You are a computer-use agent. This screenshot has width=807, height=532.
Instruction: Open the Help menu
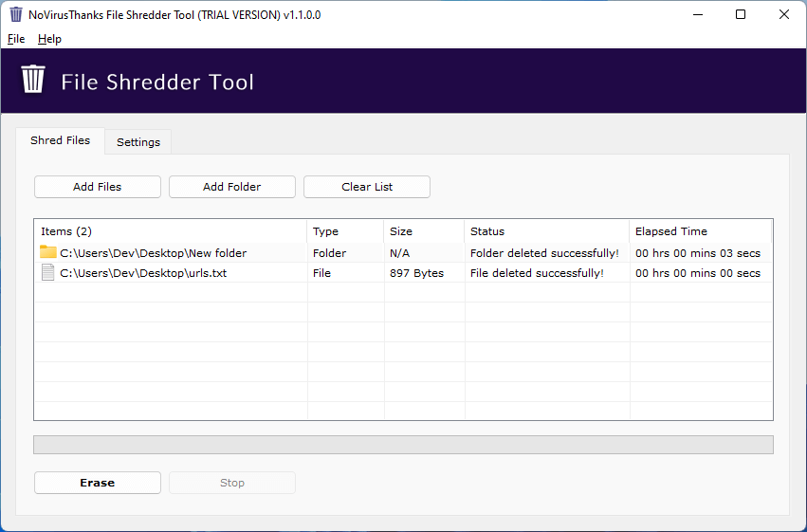49,39
